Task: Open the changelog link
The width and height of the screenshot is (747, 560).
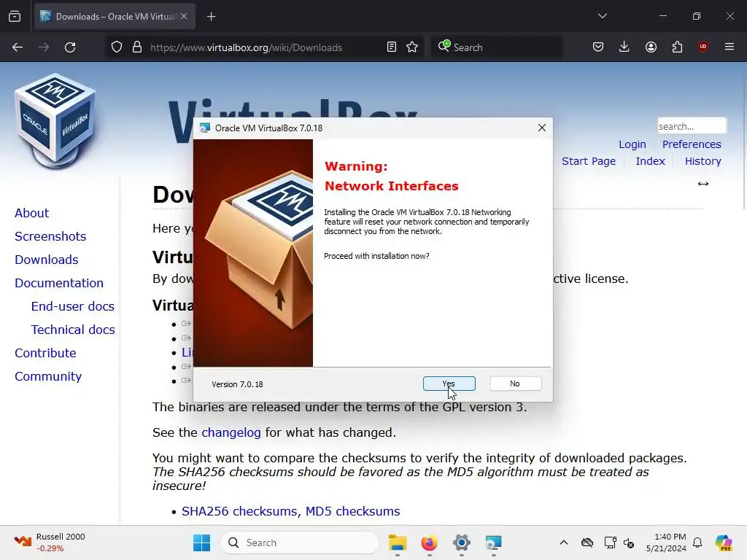Action: (x=231, y=432)
